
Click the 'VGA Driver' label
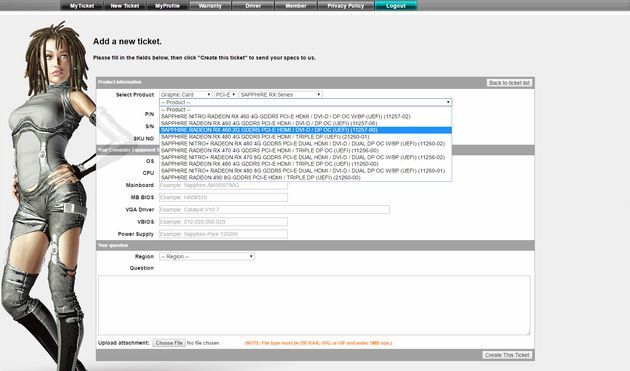[x=140, y=209]
